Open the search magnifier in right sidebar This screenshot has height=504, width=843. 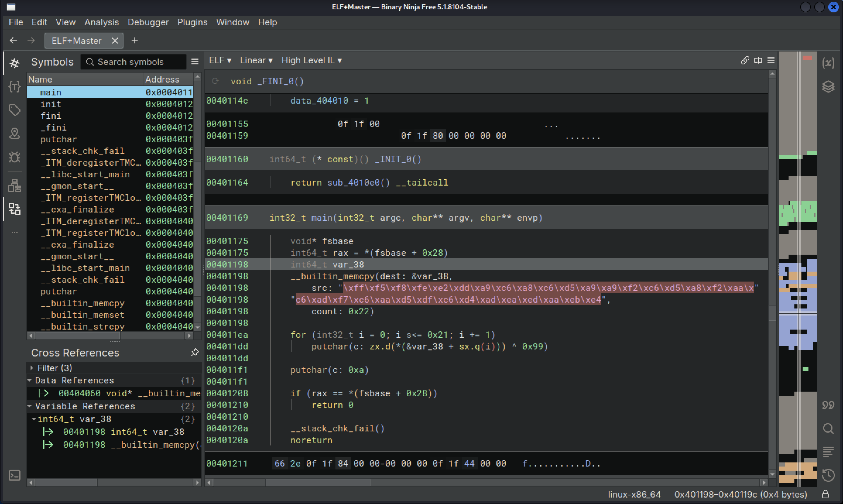click(x=828, y=428)
